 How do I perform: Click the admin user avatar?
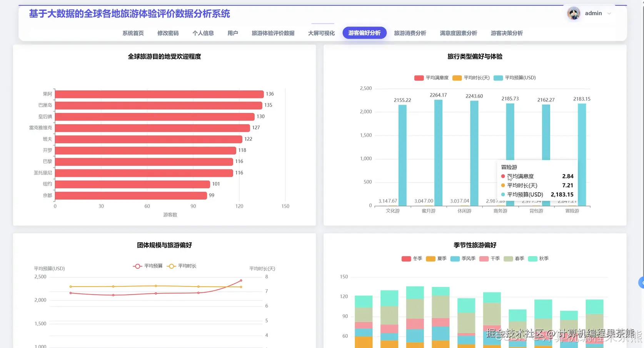point(574,13)
